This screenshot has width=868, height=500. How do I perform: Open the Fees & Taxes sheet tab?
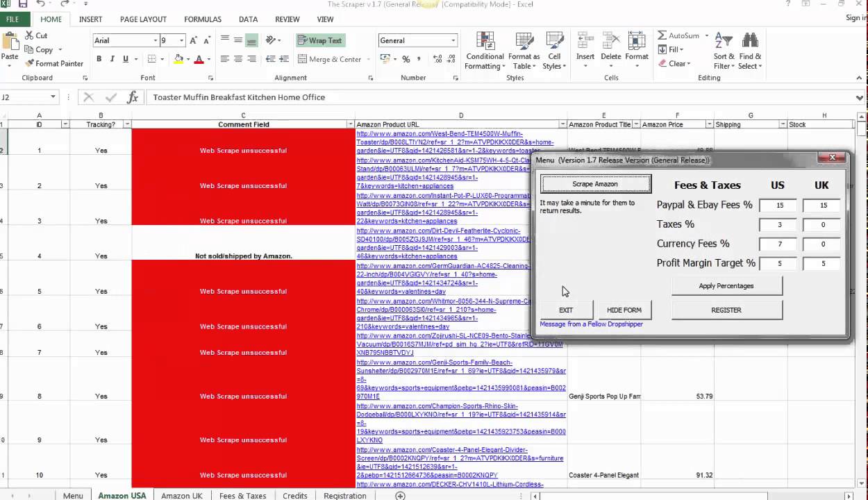242,496
